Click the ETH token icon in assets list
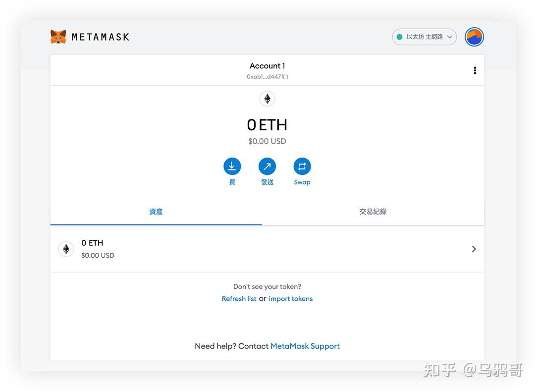 click(66, 249)
